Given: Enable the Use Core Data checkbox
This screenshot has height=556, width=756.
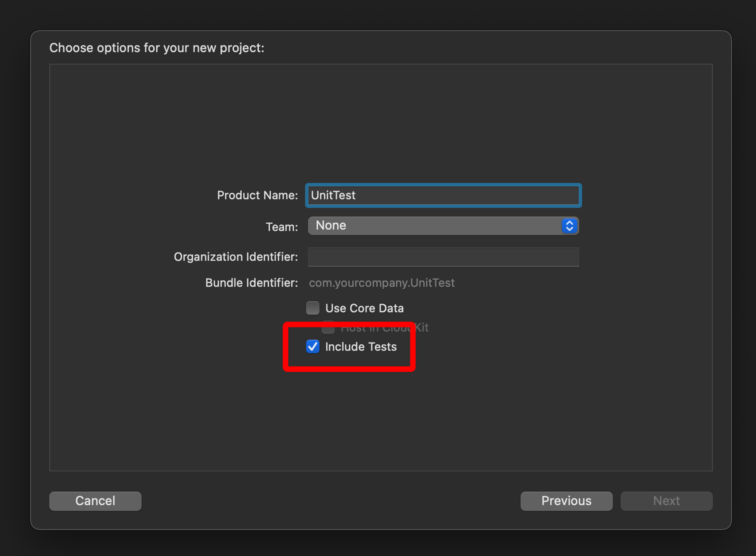Looking at the screenshot, I should [x=313, y=308].
